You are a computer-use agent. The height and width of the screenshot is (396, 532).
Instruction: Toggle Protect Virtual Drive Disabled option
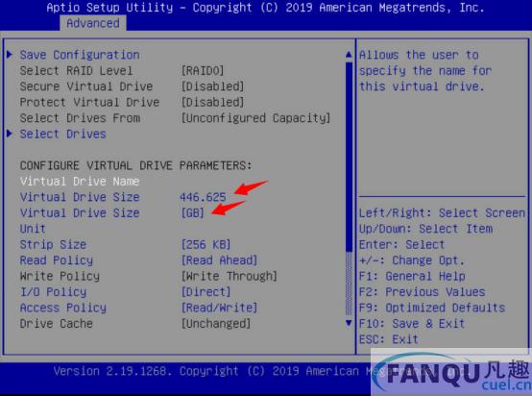coord(213,102)
